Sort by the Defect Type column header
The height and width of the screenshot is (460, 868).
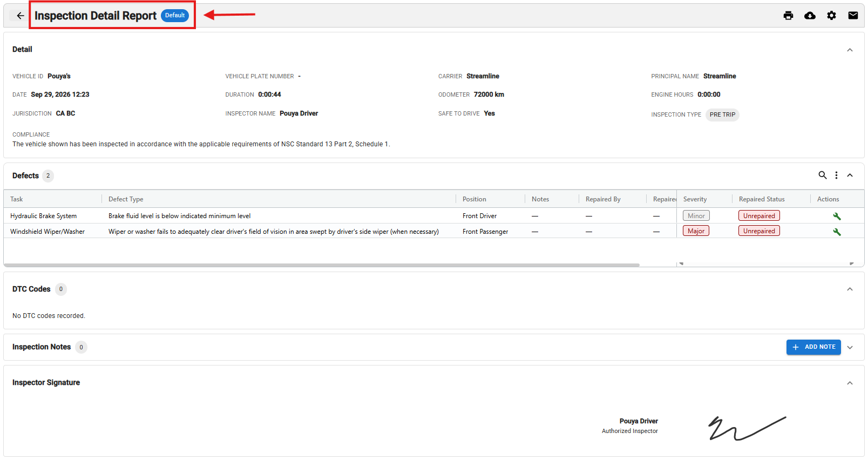126,199
